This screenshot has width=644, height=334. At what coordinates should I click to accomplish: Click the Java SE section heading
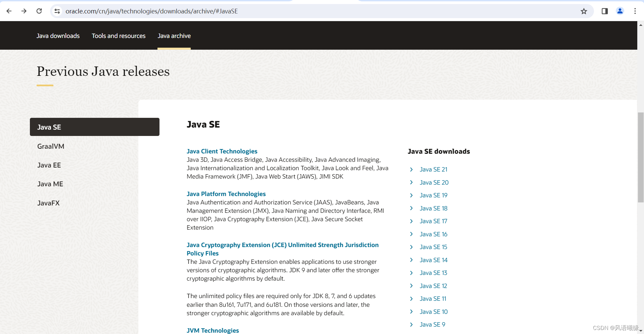(203, 125)
